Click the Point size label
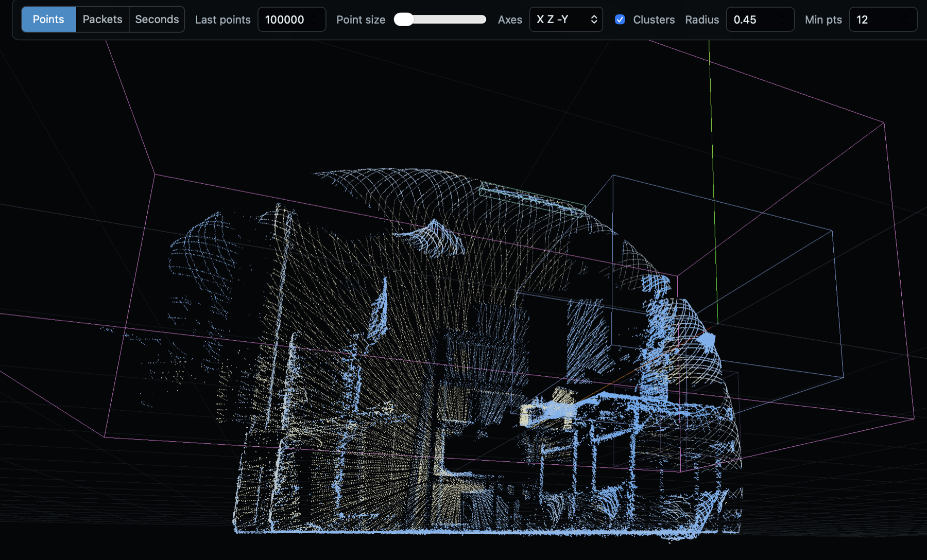The height and width of the screenshot is (560, 927). (360, 20)
